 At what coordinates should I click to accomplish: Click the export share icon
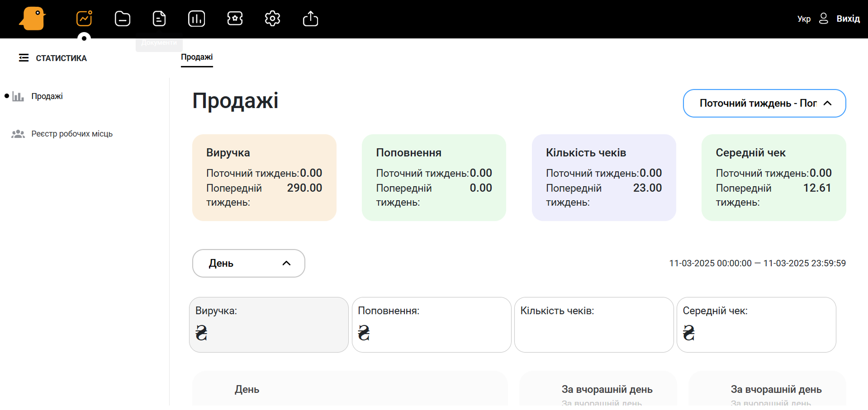pyautogui.click(x=310, y=19)
